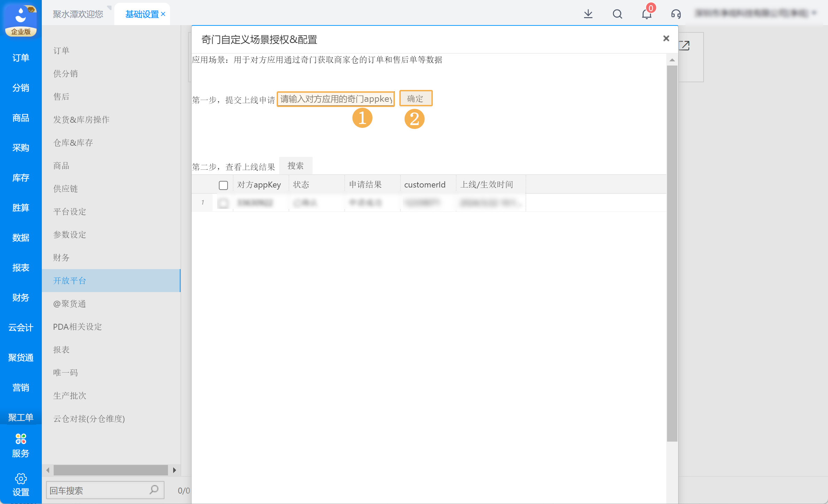
Task: Toggle the header select-all checkbox
Action: coord(223,185)
